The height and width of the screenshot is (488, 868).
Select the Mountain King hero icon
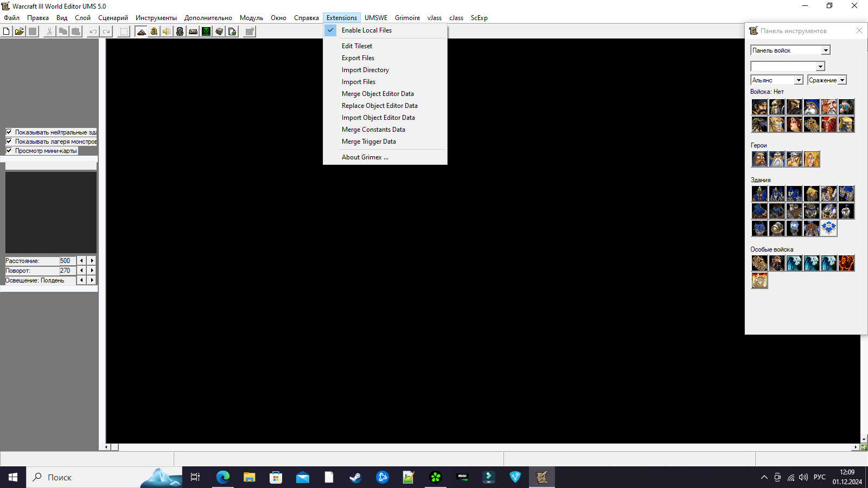[794, 159]
